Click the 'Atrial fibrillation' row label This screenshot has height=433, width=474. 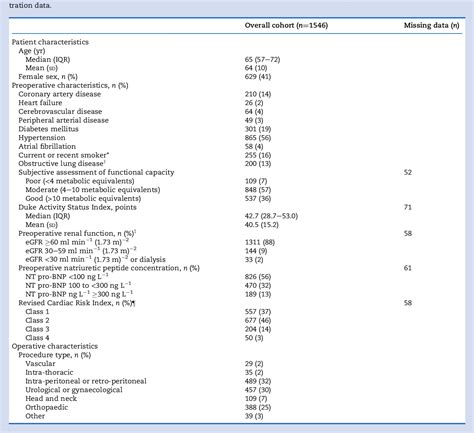pyautogui.click(x=47, y=146)
